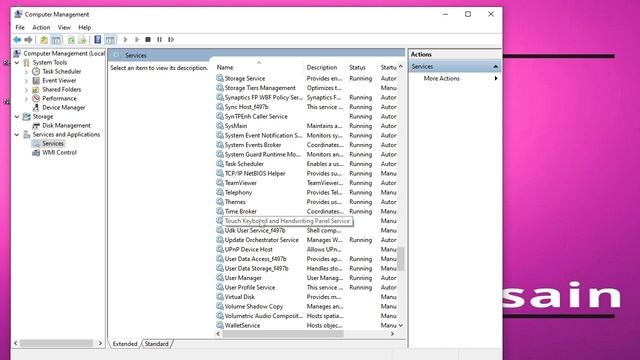Image resolution: width=640 pixels, height=360 pixels.
Task: Collapse the Services and Applications node
Action: pos(17,134)
